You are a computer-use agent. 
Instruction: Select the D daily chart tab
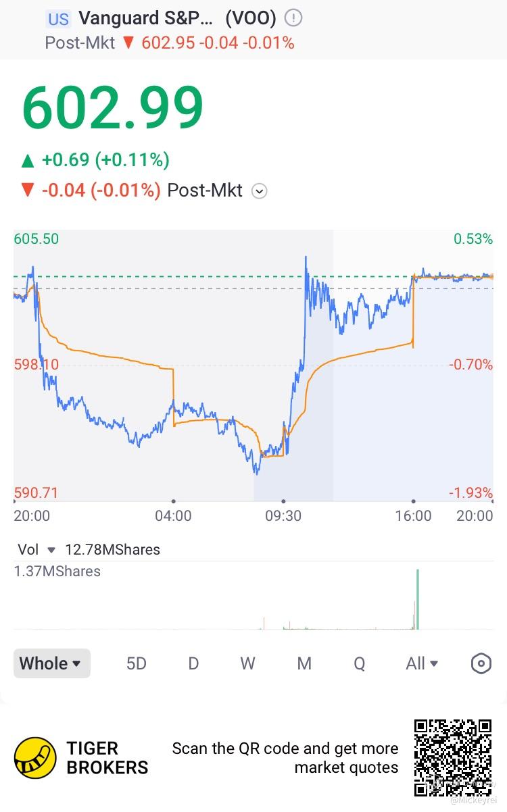[x=193, y=663]
